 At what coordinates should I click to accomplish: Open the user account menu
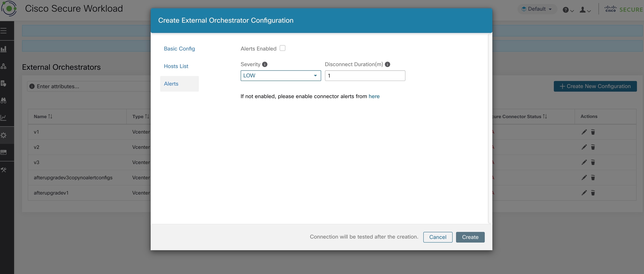pos(585,10)
